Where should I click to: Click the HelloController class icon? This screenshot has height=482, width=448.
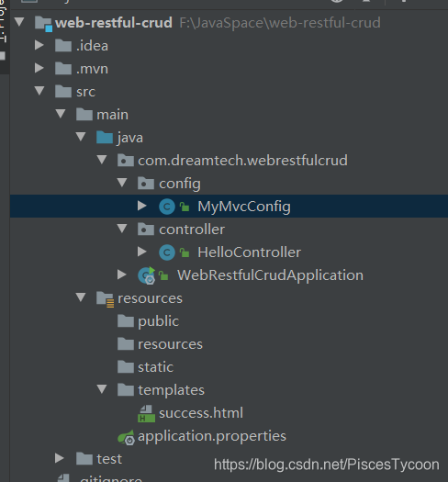coord(167,252)
